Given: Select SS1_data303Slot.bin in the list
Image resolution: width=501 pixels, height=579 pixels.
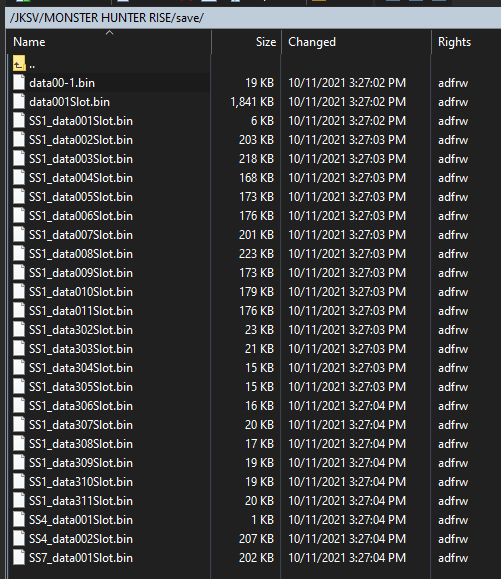Looking at the screenshot, I should [81, 349].
